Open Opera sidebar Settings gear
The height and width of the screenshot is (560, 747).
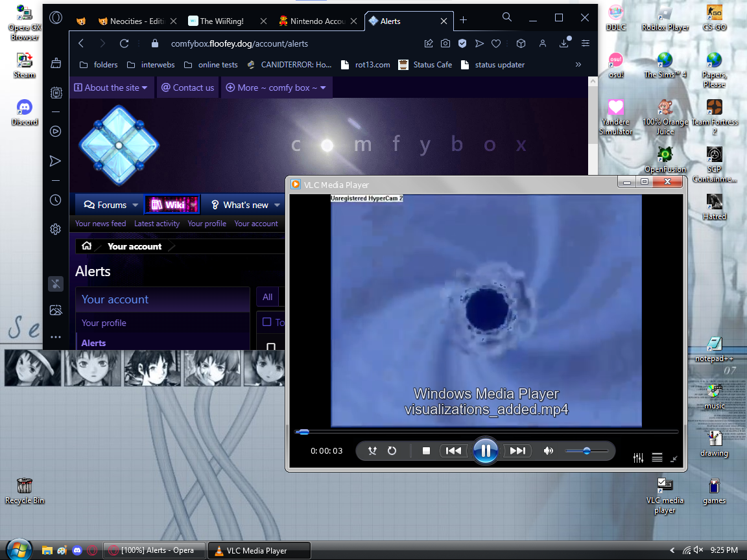pos(56,229)
